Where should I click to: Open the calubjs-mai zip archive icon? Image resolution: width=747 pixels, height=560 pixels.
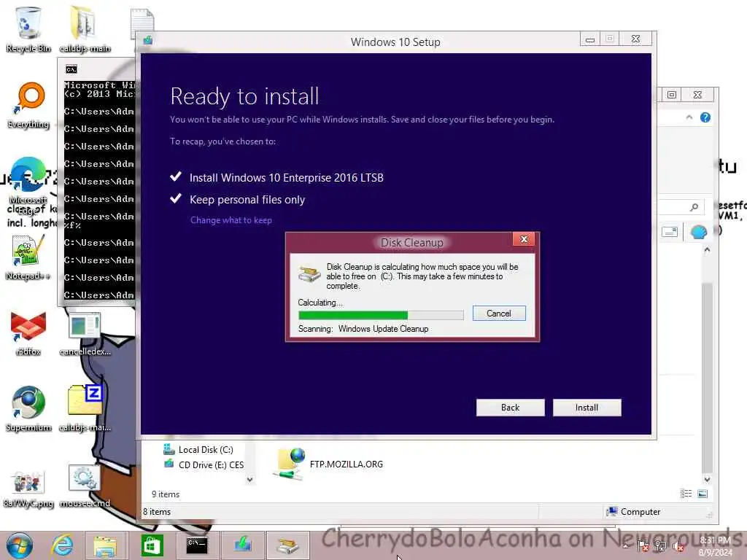(85, 408)
